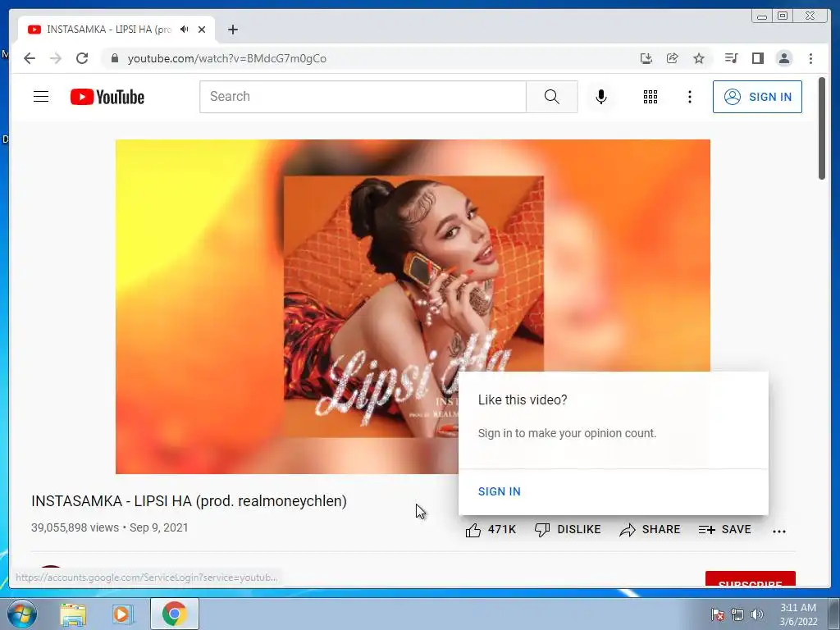840x630 pixels.
Task: Click share this page icon in address bar
Action: (673, 58)
